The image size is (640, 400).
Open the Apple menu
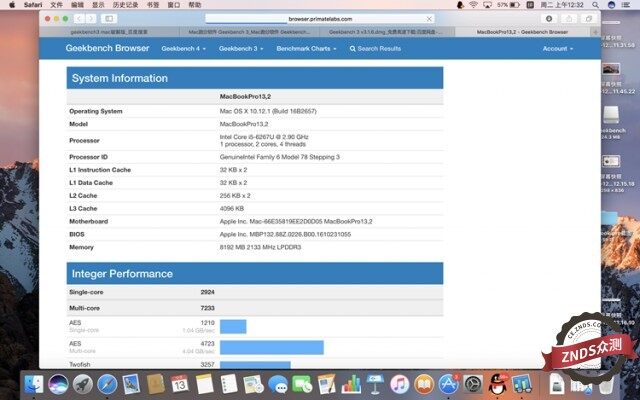[12, 5]
